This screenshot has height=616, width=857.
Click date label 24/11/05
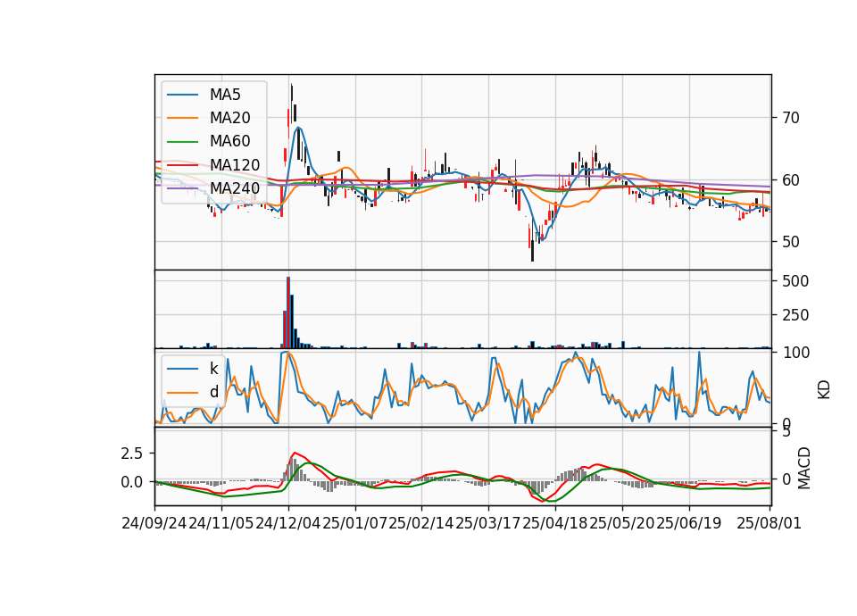coord(221,524)
